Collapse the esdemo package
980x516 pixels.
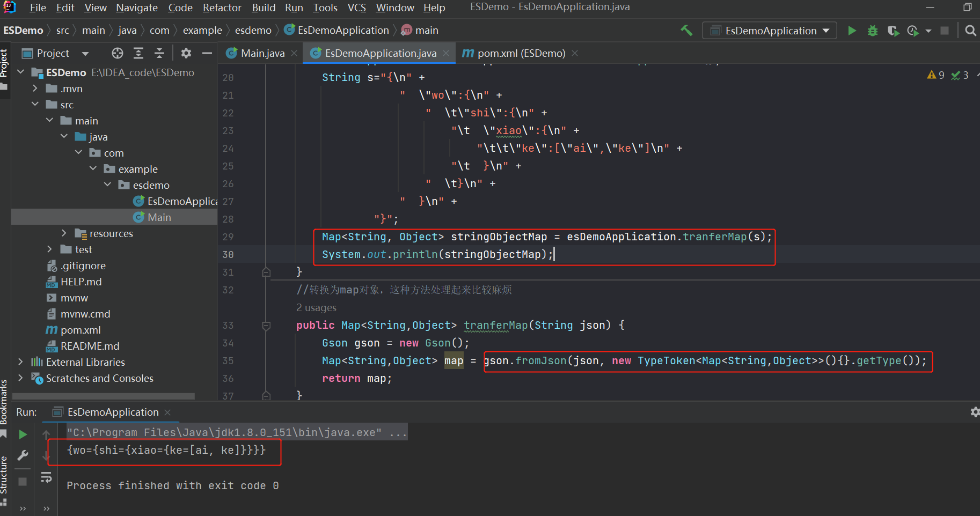(107, 185)
